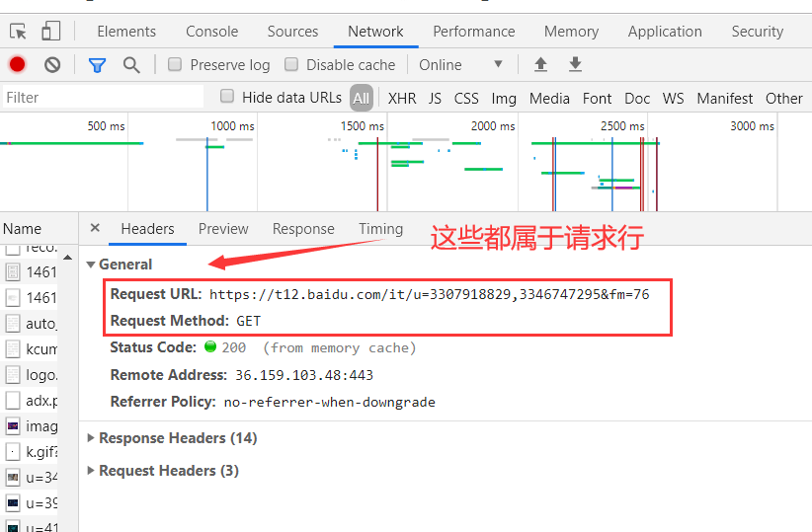Select the auto request file icon
The height and width of the screenshot is (532, 812).
coord(13,324)
